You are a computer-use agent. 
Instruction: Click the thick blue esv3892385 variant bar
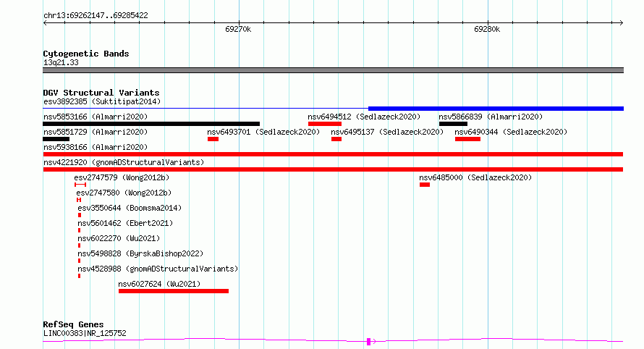pyautogui.click(x=496, y=109)
